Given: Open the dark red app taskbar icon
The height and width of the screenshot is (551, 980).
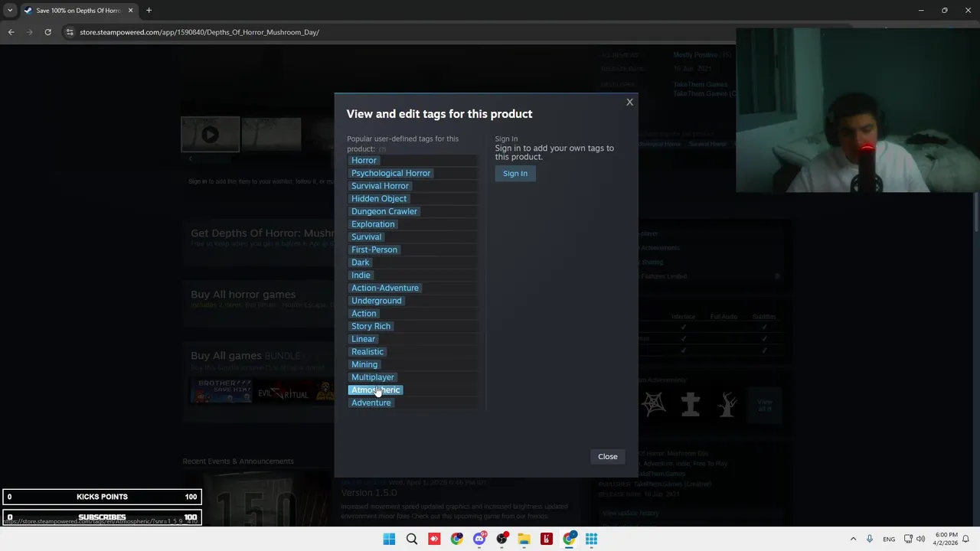Looking at the screenshot, I should pyautogui.click(x=547, y=539).
